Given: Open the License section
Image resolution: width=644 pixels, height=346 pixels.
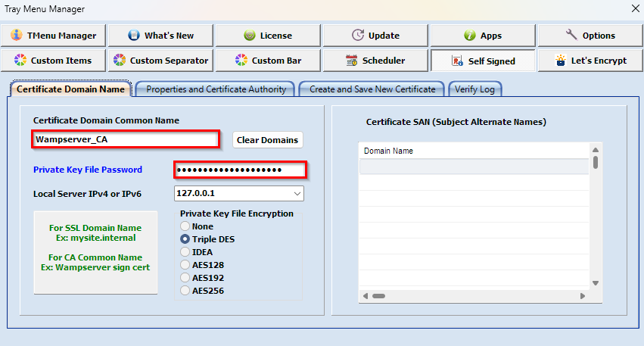Looking at the screenshot, I should pyautogui.click(x=267, y=36).
